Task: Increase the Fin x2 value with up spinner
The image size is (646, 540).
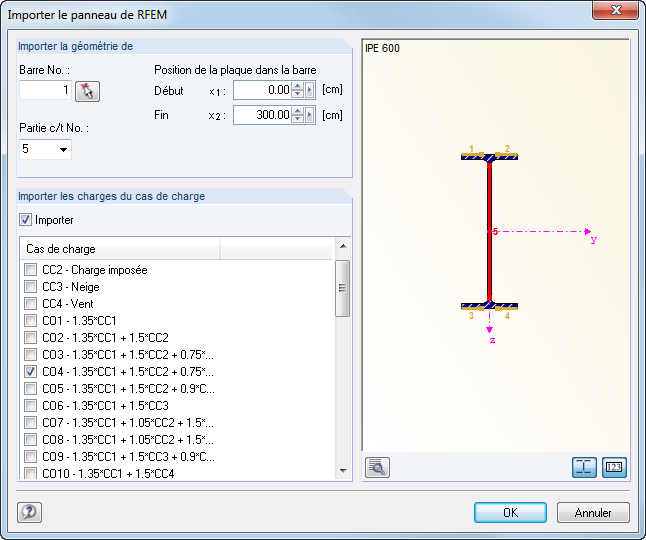Action: [x=297, y=111]
